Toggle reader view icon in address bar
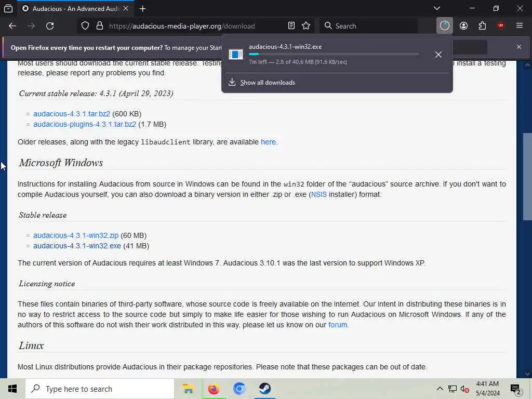Viewport: 532px width, 399px height. click(291, 26)
